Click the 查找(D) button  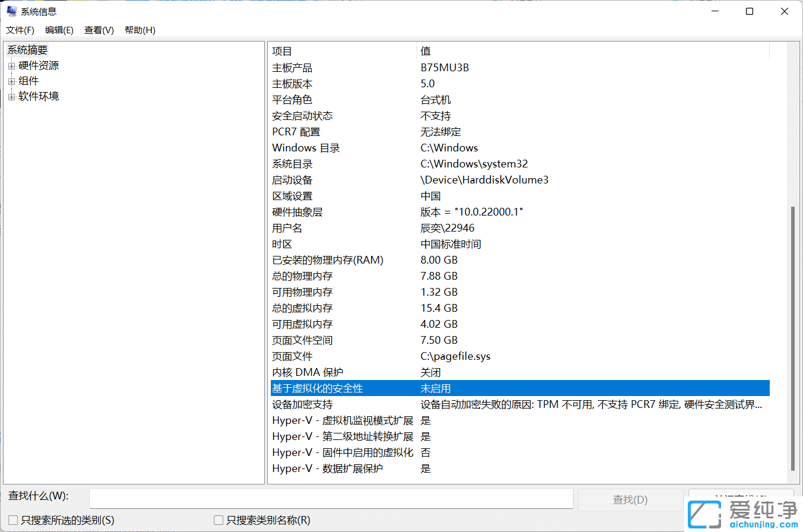tap(630, 499)
